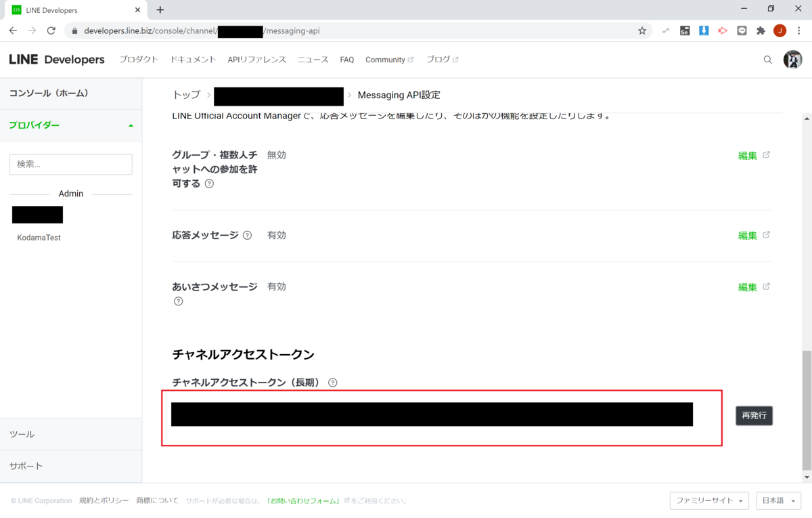Open the blue download extension icon
The image size is (812, 518).
[x=704, y=30]
